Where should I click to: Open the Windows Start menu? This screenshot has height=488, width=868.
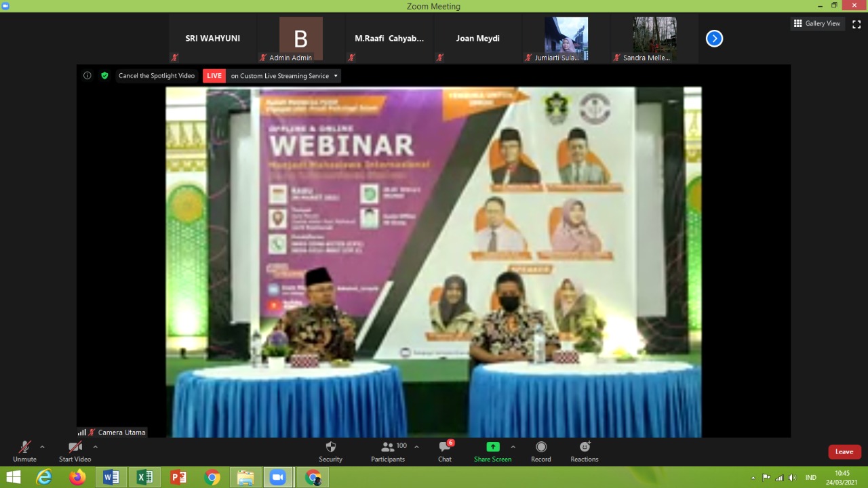pos(13,477)
